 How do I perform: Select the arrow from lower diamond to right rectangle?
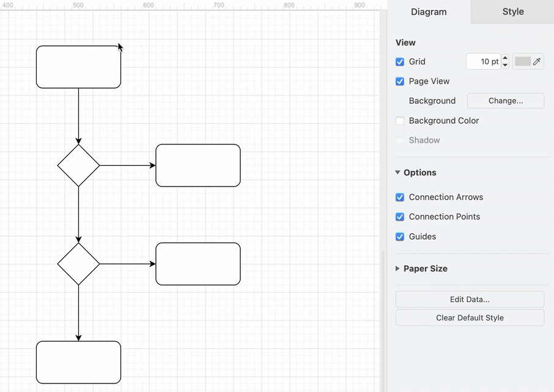(x=128, y=264)
